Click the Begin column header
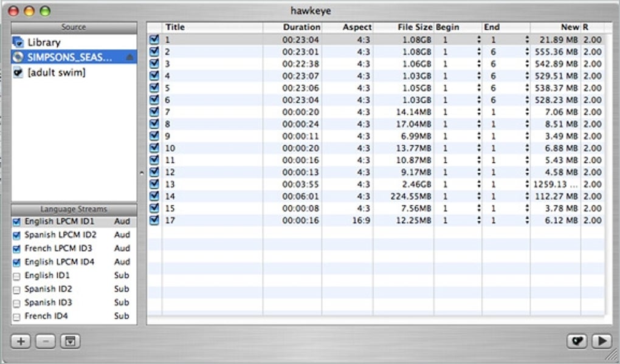 (x=458, y=27)
